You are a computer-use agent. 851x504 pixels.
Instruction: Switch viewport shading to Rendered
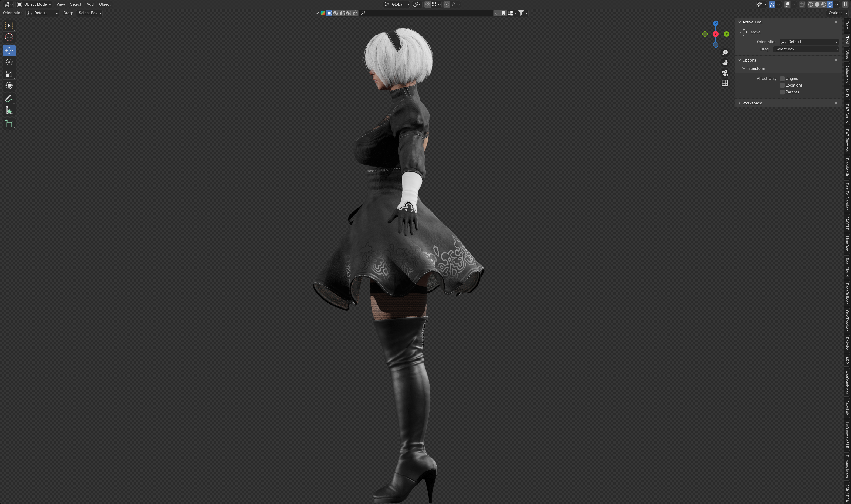click(830, 4)
